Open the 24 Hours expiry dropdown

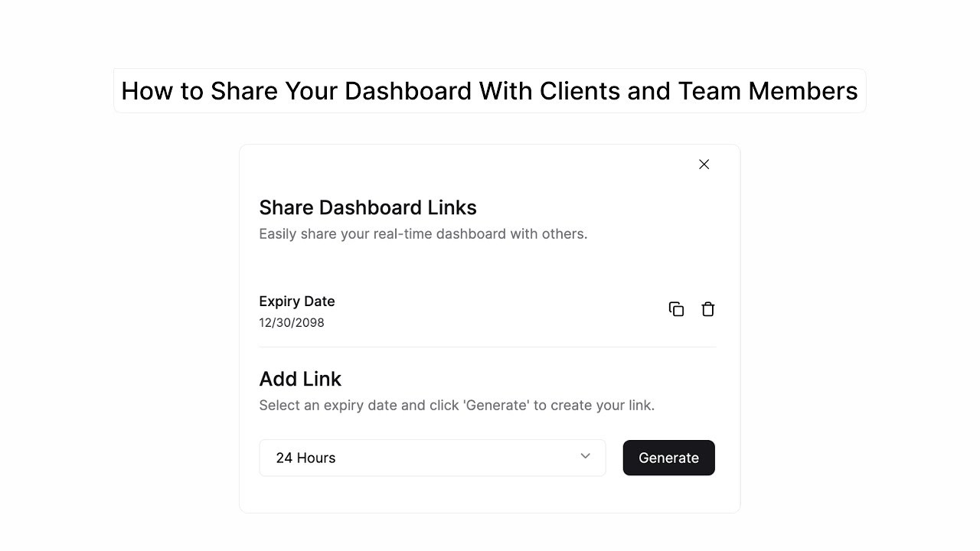[433, 458]
